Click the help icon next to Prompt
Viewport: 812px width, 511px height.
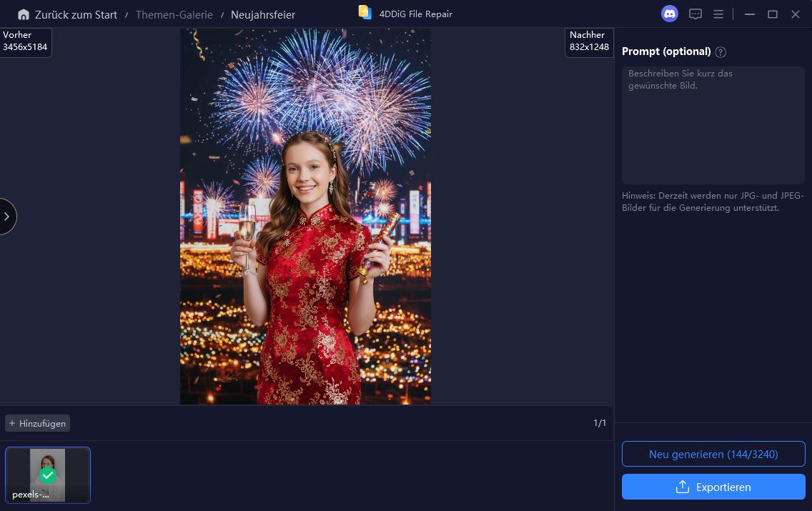tap(721, 51)
